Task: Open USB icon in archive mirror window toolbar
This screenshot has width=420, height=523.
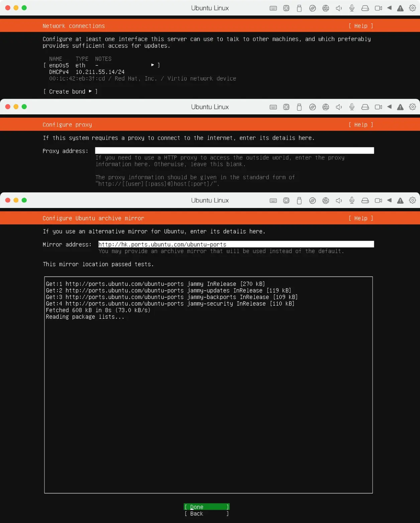Action: 299,201
